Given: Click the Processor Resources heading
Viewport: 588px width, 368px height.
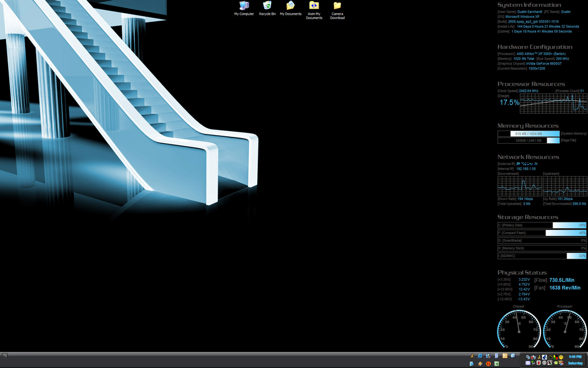Looking at the screenshot, I should pyautogui.click(x=531, y=84).
